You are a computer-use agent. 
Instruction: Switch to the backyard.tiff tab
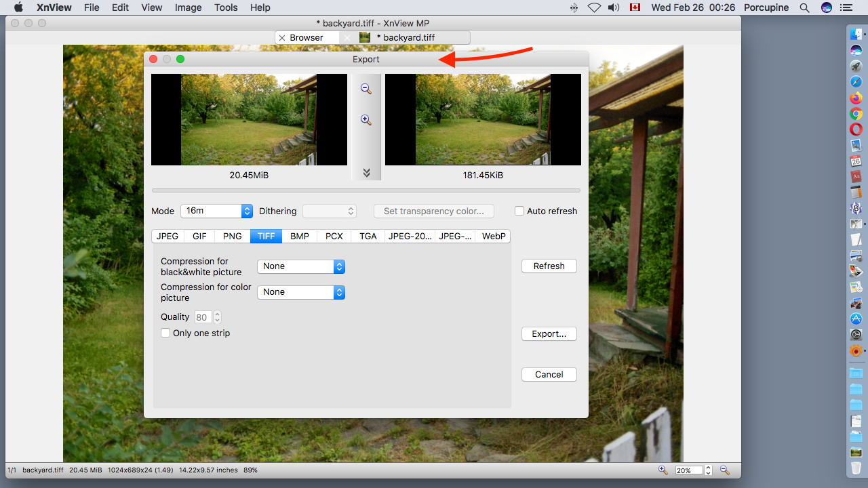tap(406, 38)
